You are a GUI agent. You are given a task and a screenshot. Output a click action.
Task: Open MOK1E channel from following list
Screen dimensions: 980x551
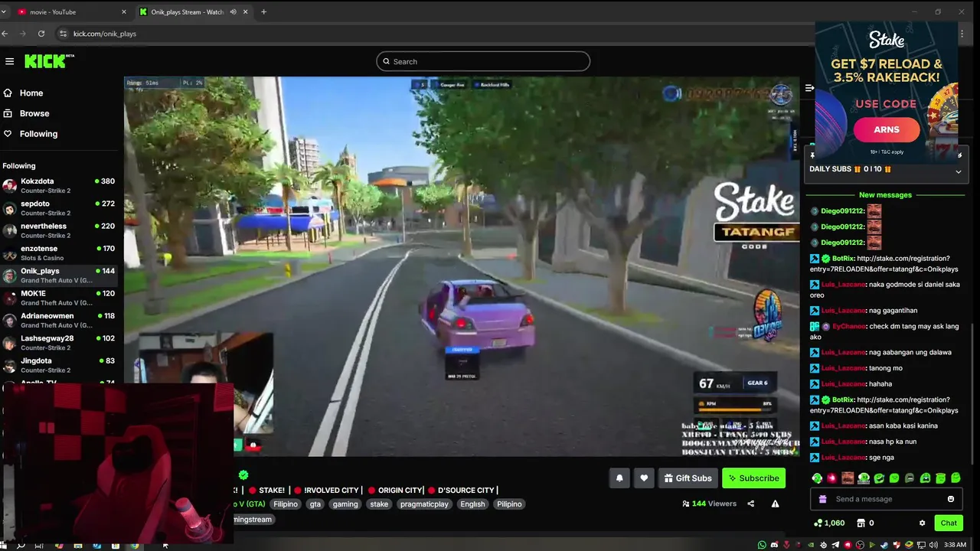point(60,298)
